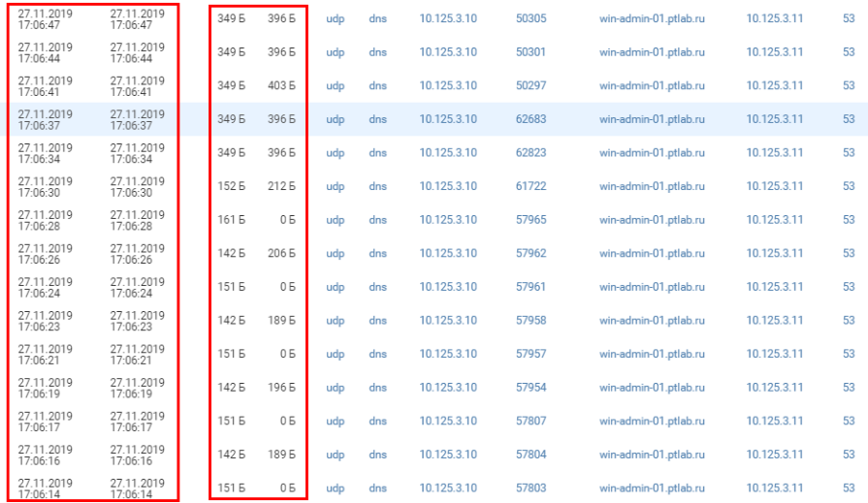Click source port 57965 value
The image size is (868, 503).
(530, 220)
